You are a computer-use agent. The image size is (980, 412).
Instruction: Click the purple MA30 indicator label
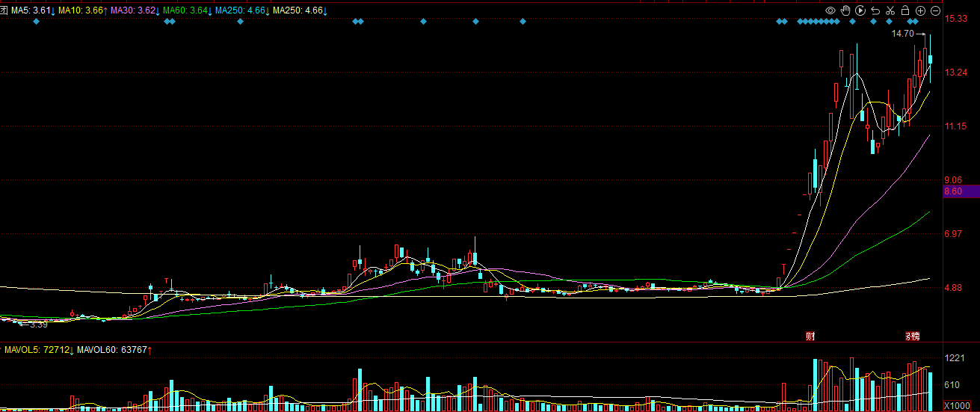[x=134, y=10]
